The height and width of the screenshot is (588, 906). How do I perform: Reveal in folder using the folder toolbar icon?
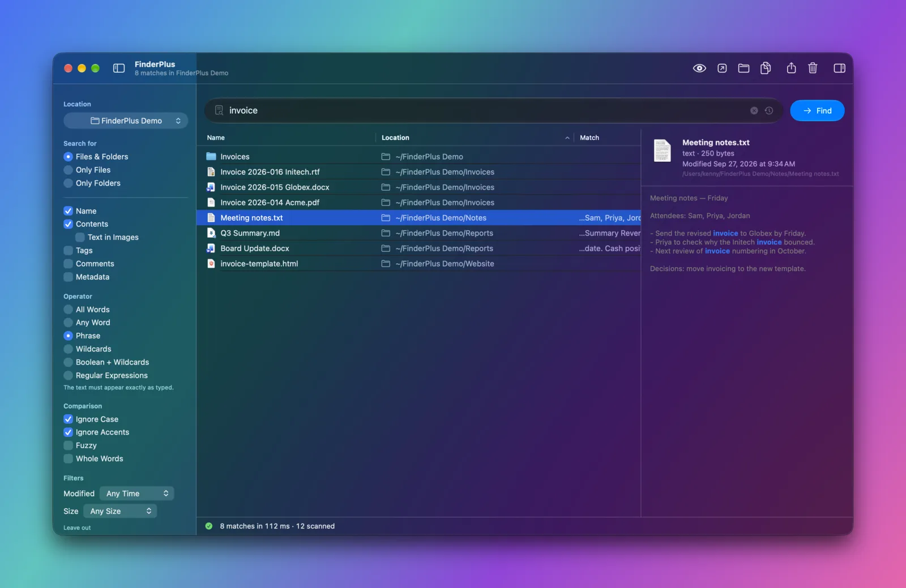click(743, 68)
